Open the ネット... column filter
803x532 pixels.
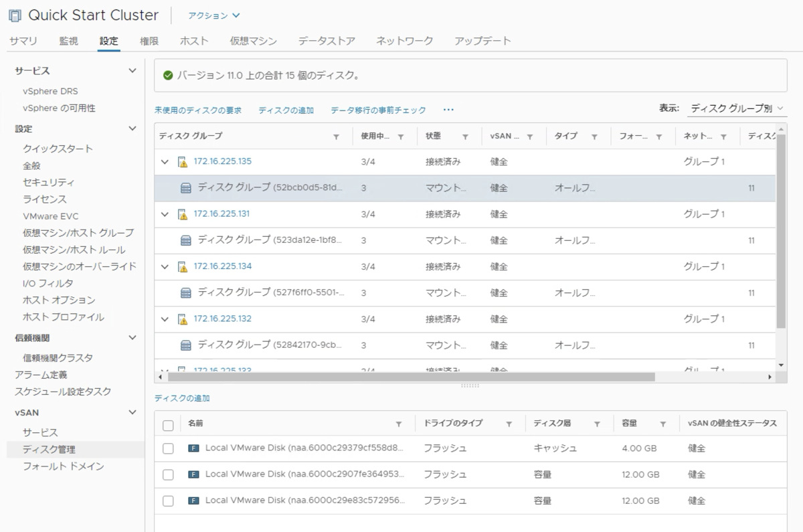[x=723, y=137]
